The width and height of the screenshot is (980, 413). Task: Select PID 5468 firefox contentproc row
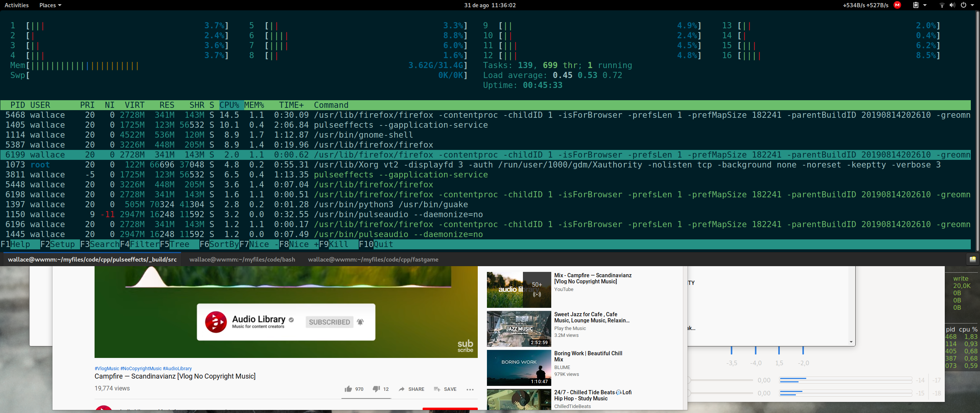(x=485, y=115)
